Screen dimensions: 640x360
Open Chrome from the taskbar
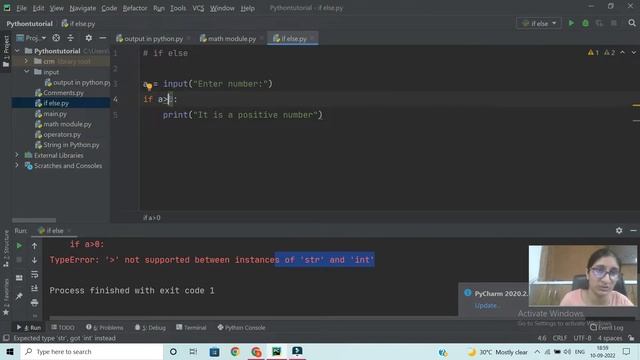click(x=235, y=351)
